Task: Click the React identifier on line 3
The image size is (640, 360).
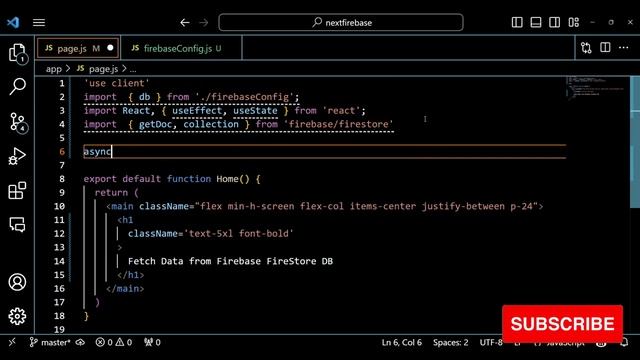Action: tap(136, 111)
